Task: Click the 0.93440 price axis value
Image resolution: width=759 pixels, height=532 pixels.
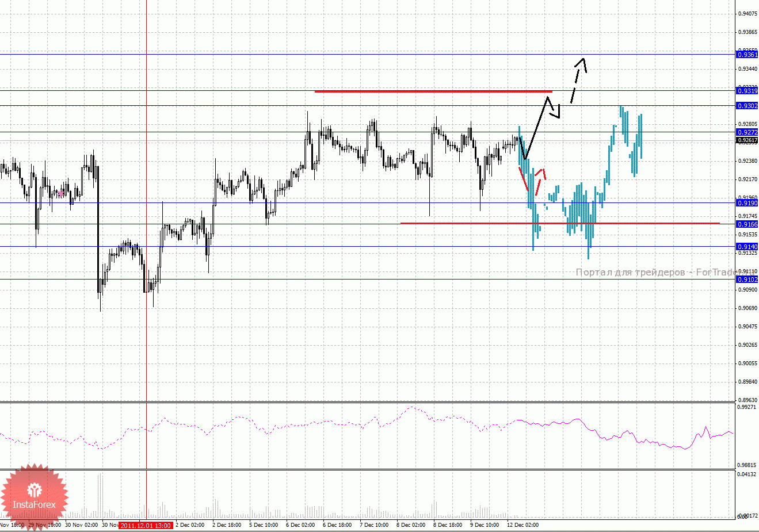Action: [747, 69]
